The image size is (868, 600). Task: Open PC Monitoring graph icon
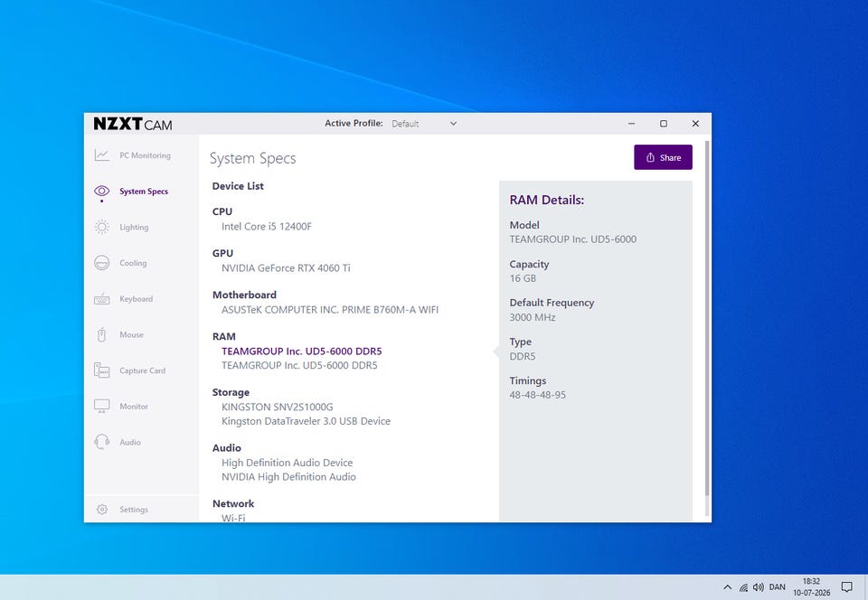tap(102, 155)
